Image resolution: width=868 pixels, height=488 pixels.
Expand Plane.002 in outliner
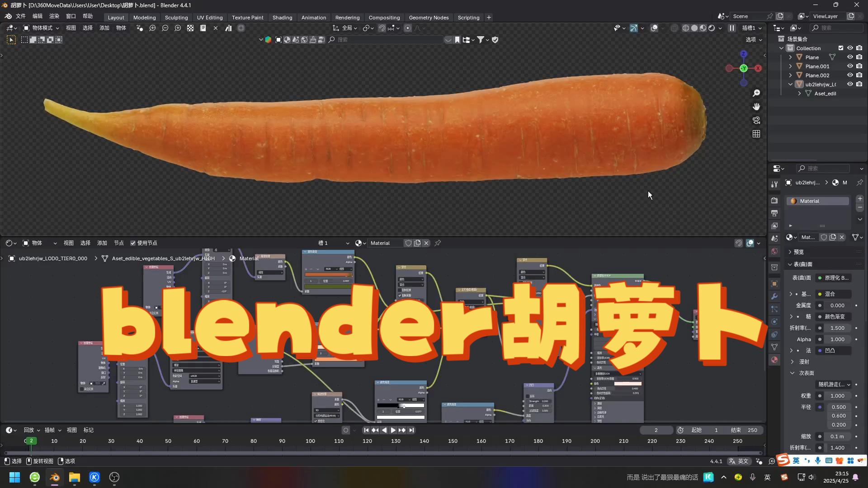(790, 75)
